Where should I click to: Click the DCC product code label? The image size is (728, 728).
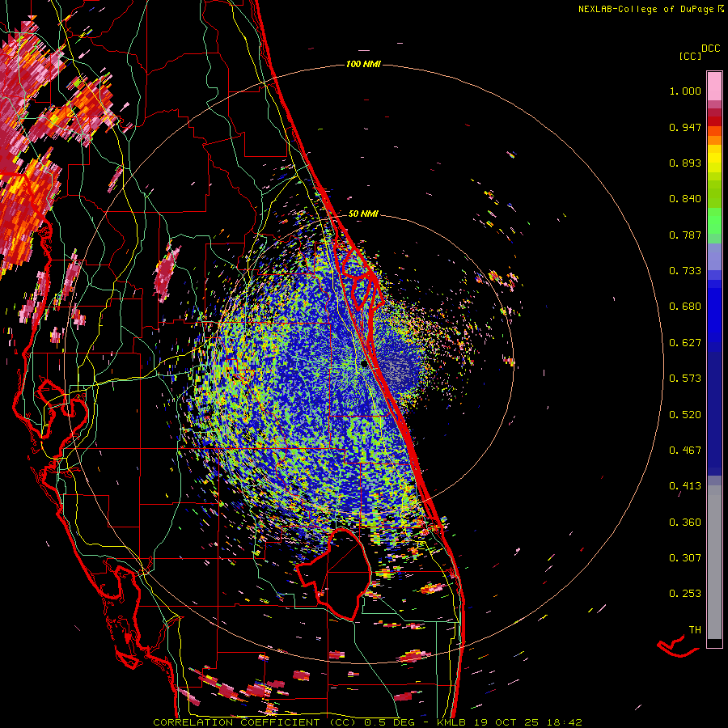click(x=710, y=49)
